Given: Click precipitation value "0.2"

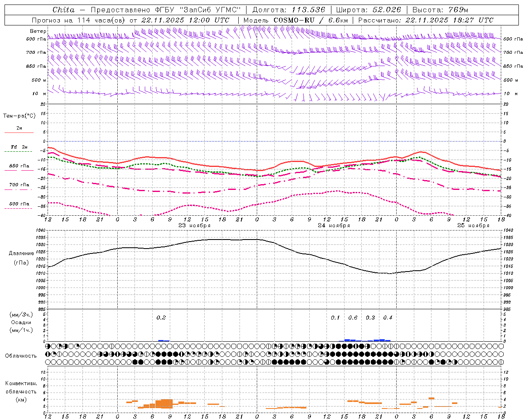Looking at the screenshot, I should (x=161, y=317).
